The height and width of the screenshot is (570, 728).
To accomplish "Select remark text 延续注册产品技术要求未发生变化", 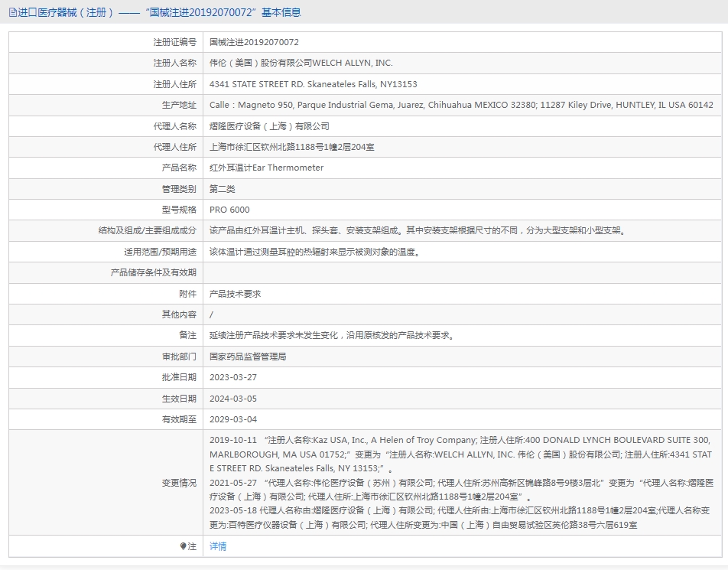I will 332,335.
